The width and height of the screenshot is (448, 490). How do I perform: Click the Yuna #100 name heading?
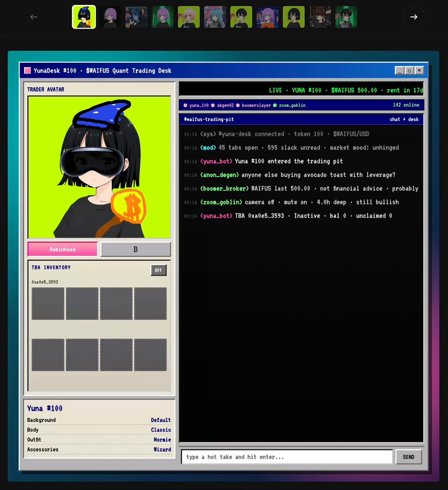click(45, 408)
